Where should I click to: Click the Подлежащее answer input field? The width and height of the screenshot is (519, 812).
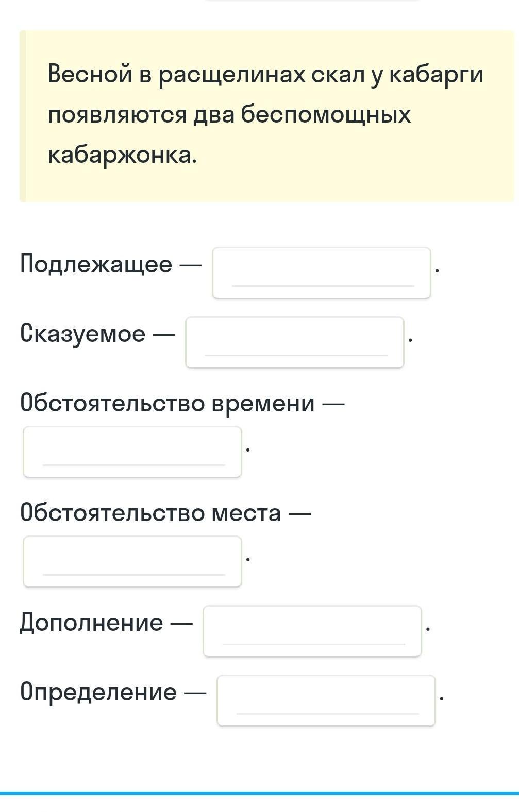pyautogui.click(x=321, y=272)
